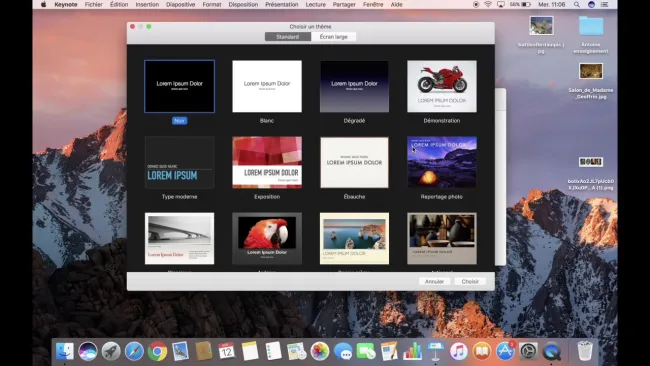The height and width of the screenshot is (366, 650).
Task: Launch Pages from the Dock
Action: point(389,351)
